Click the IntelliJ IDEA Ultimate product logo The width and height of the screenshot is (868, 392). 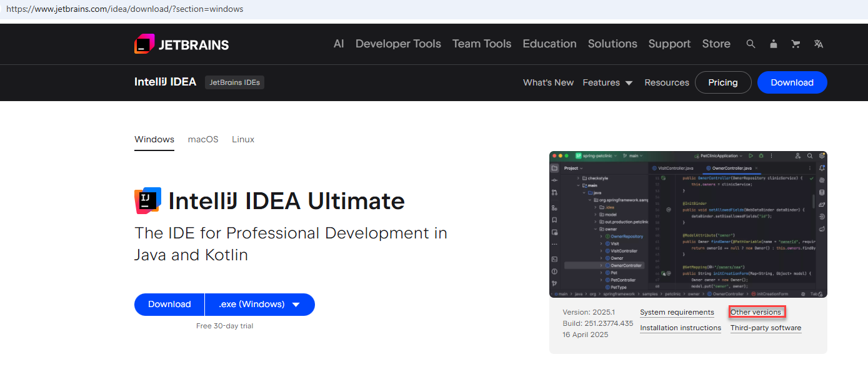pos(148,200)
